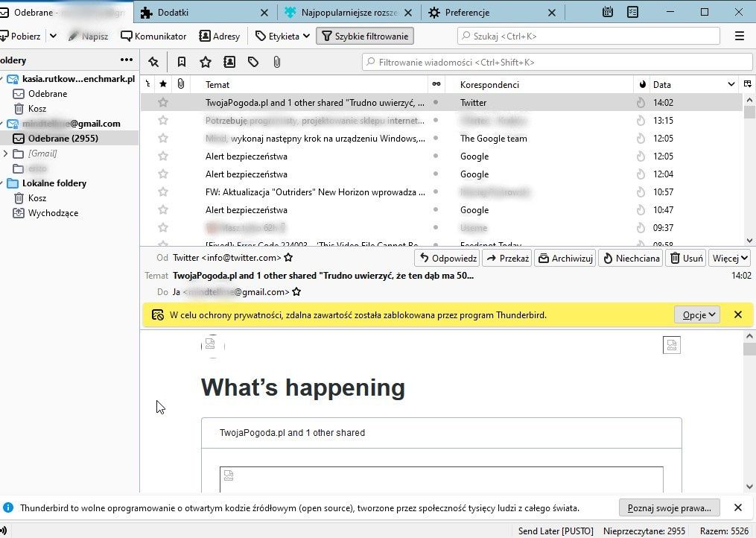Click the online status icon in status bar
This screenshot has height=538, width=756.
point(4,531)
